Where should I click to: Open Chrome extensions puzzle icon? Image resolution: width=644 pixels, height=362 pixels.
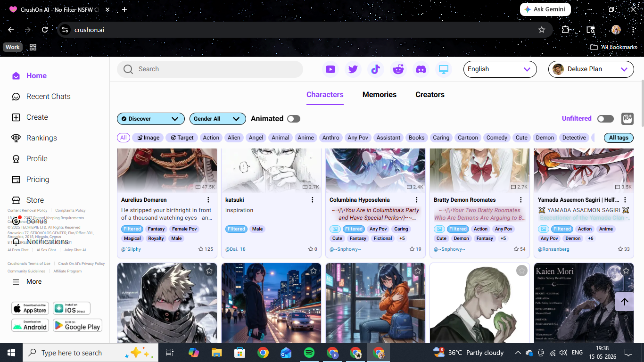click(565, 30)
